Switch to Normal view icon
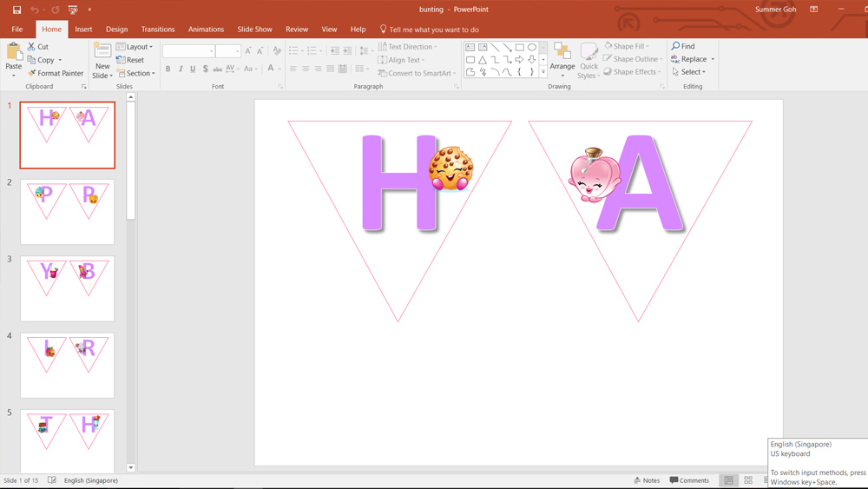This screenshot has height=489, width=868. tap(728, 480)
